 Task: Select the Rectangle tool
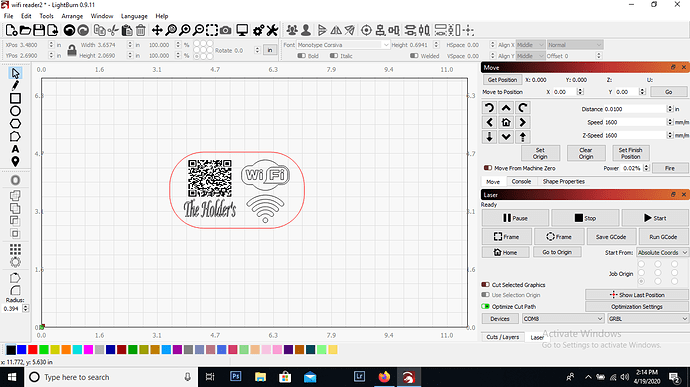pos(15,98)
